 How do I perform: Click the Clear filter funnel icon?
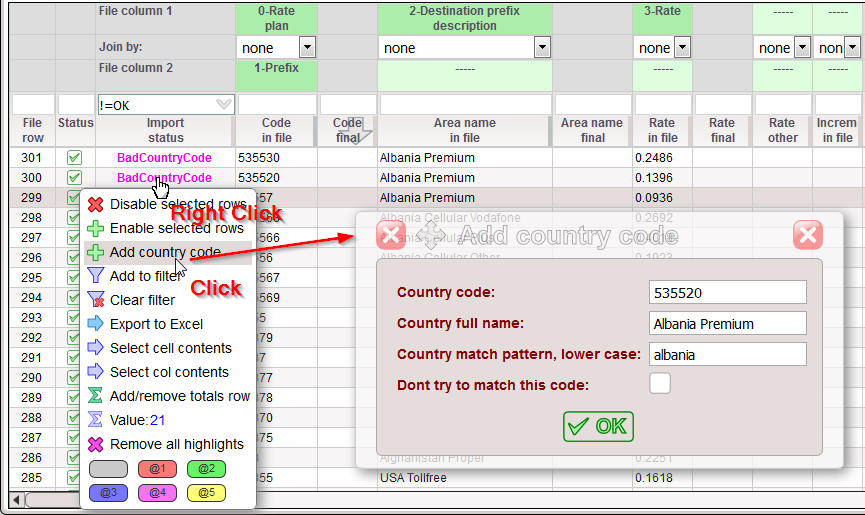pyautogui.click(x=95, y=300)
